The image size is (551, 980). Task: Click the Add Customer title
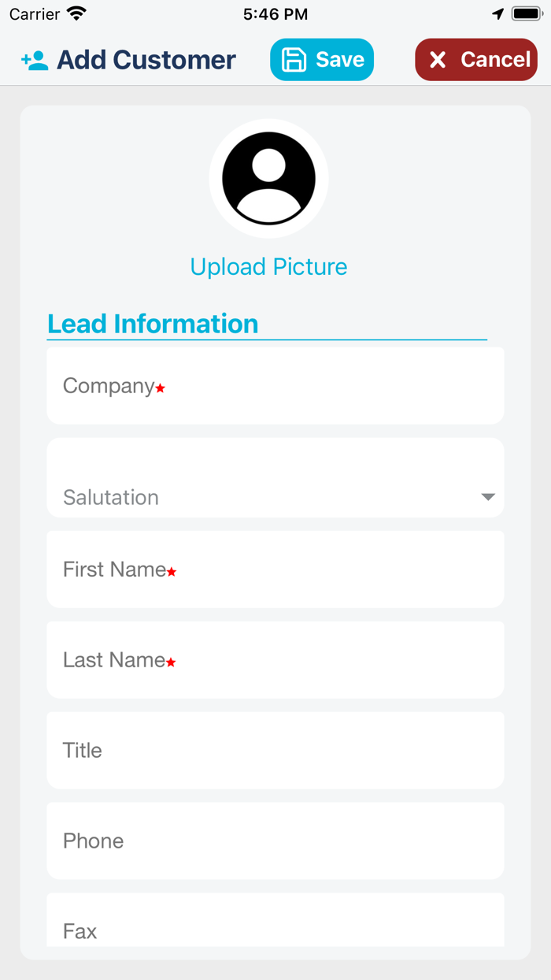[x=145, y=59]
